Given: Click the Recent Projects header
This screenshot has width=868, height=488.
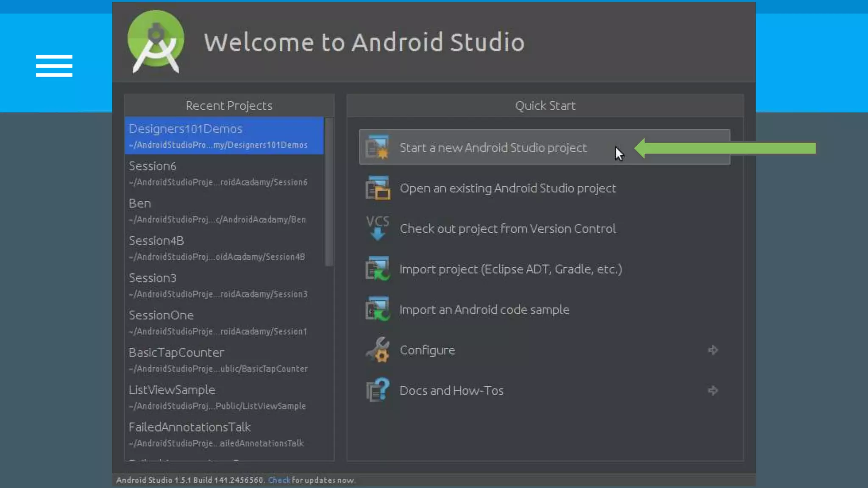Looking at the screenshot, I should click(229, 105).
